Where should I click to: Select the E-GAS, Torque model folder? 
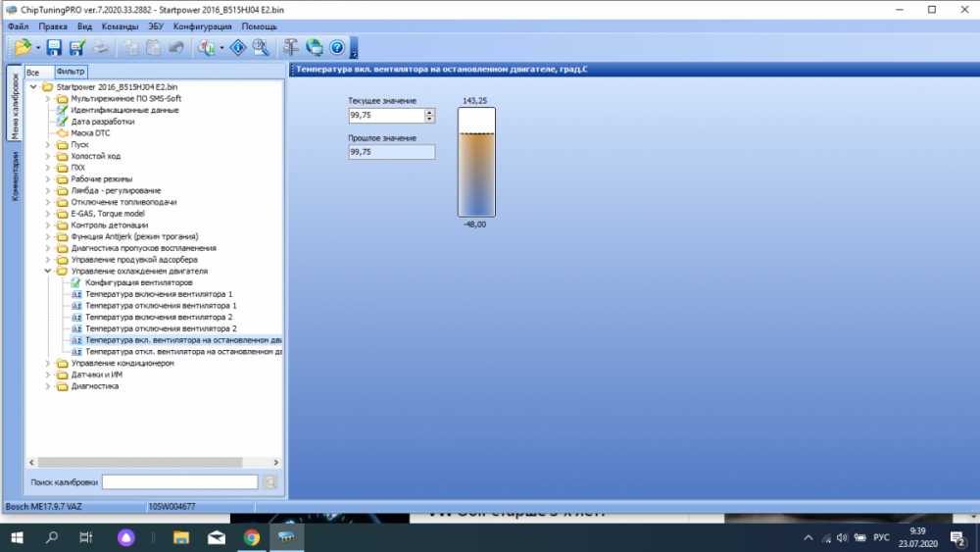click(108, 214)
